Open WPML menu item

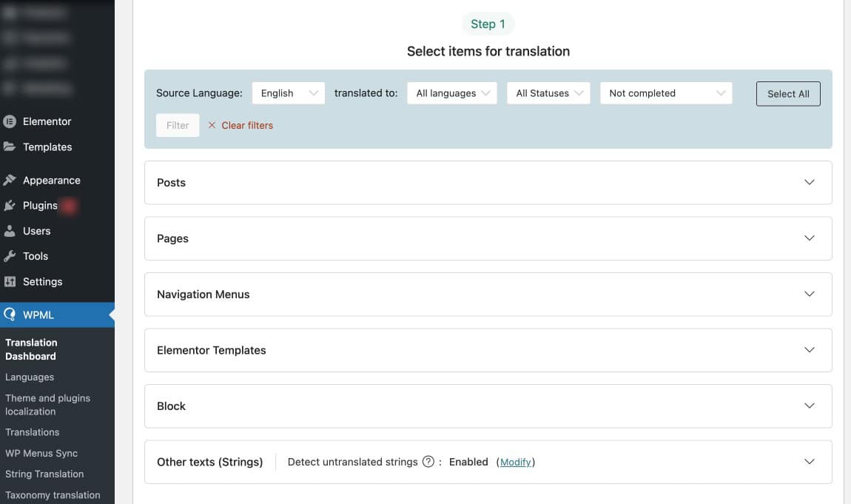[57, 315]
